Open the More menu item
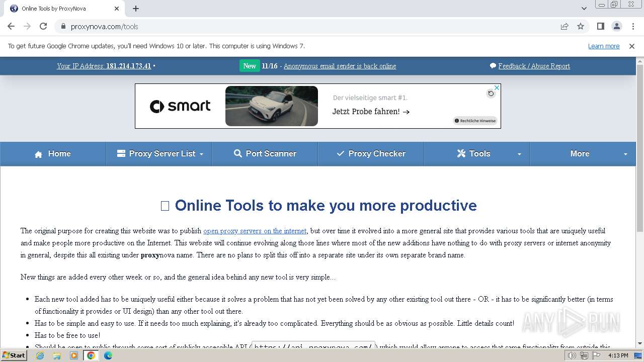Image resolution: width=644 pixels, height=362 pixels. pos(583,154)
